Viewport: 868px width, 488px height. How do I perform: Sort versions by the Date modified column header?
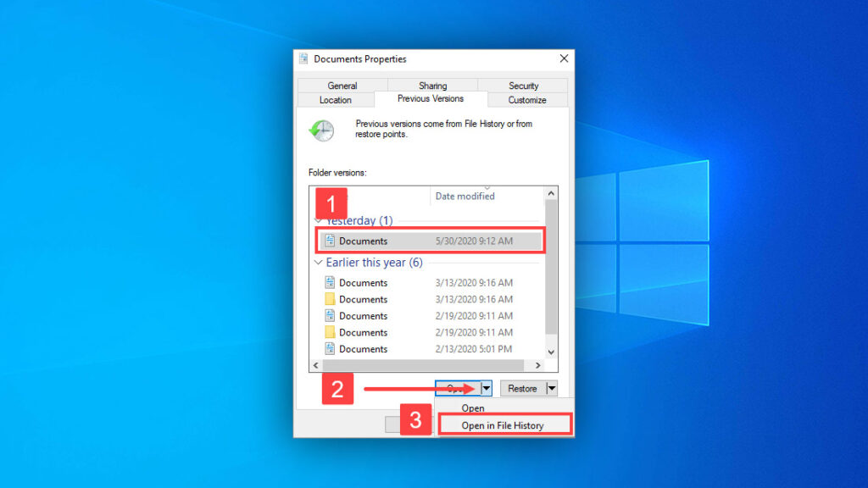[x=465, y=195]
